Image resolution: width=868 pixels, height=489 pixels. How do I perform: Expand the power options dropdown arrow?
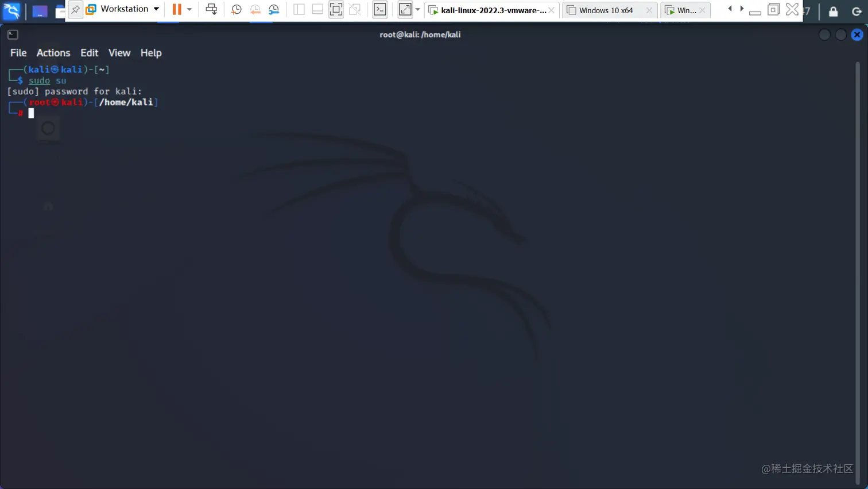[189, 9]
